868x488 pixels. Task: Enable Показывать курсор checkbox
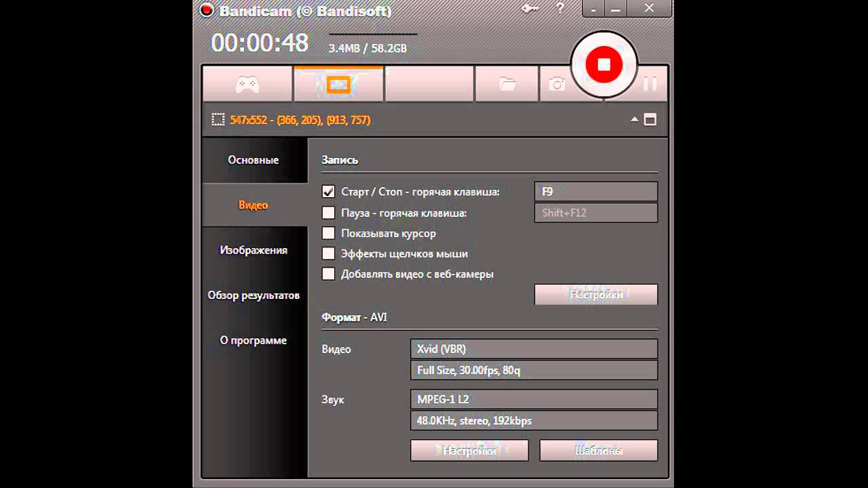328,233
